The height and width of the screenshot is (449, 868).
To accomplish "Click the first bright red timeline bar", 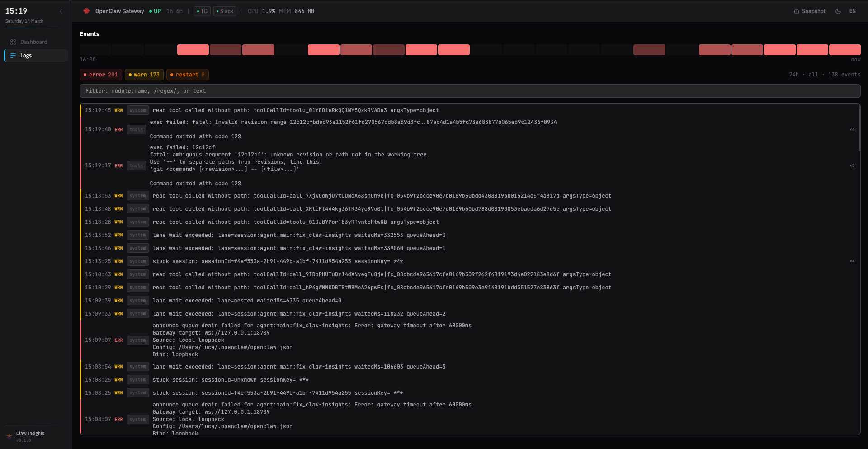I will pos(193,50).
